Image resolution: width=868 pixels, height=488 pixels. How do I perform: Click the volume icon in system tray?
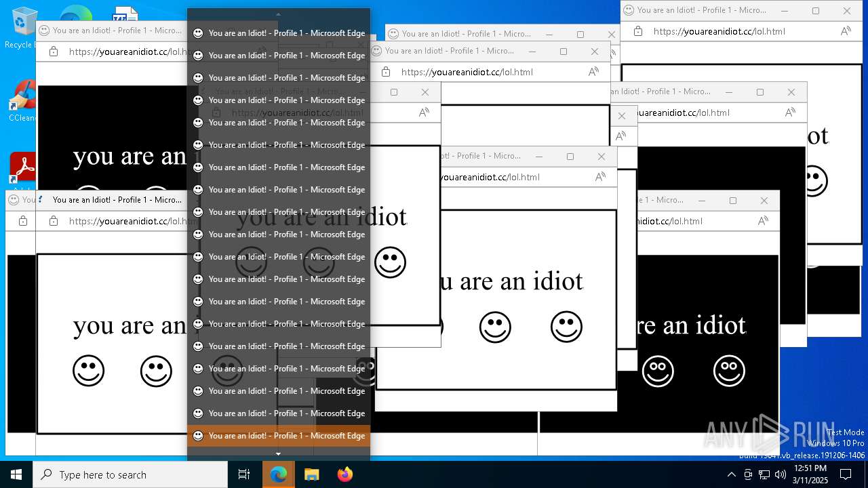781,474
